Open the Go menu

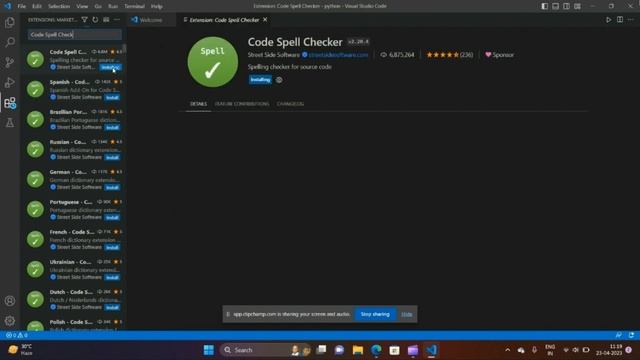tap(98, 6)
